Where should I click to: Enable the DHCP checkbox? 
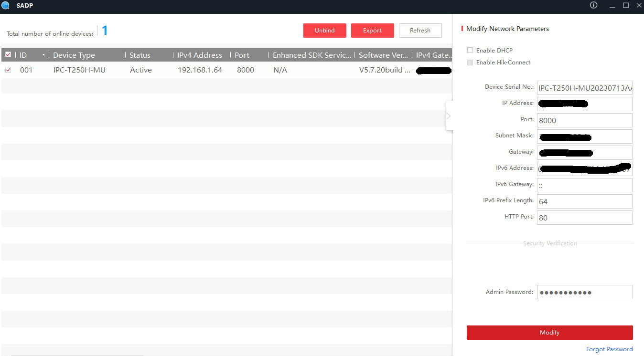coord(470,50)
